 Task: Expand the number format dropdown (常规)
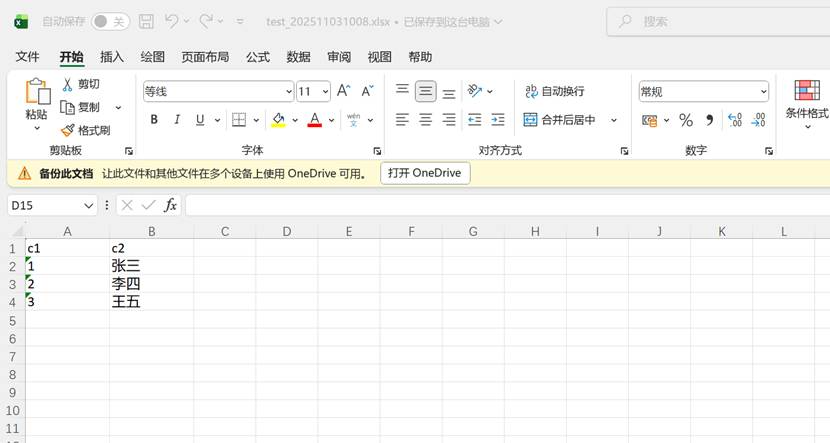[763, 91]
